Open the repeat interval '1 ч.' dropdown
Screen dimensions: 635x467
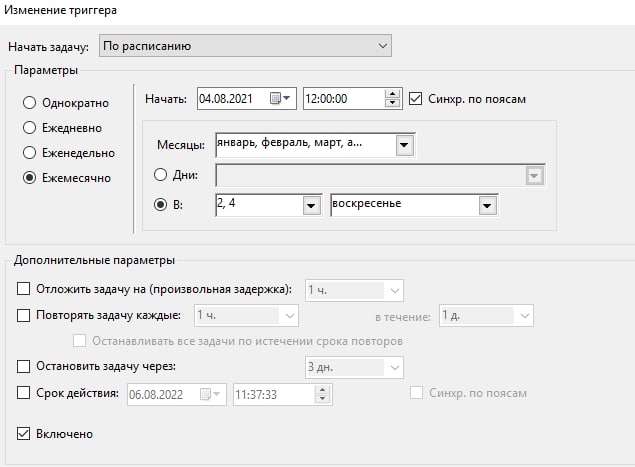(246, 316)
